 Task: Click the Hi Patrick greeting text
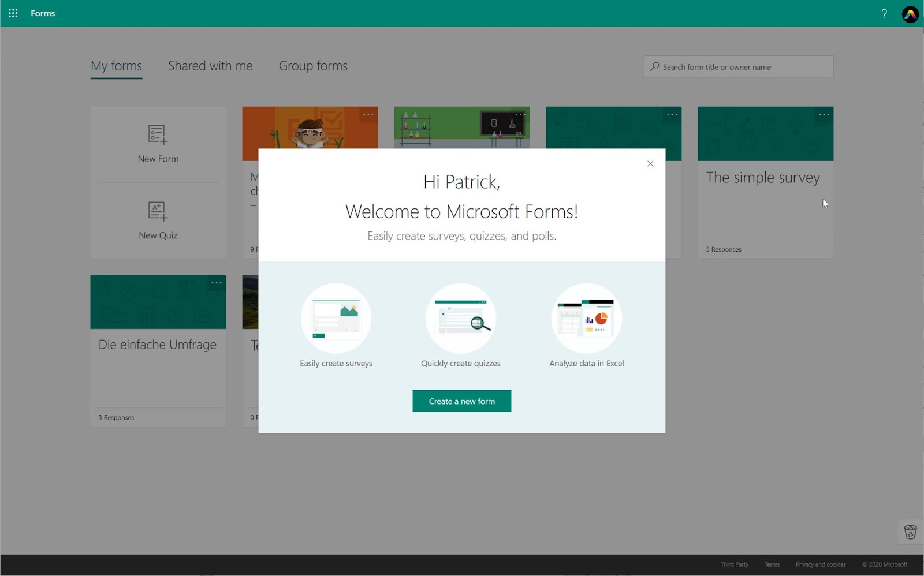(461, 182)
